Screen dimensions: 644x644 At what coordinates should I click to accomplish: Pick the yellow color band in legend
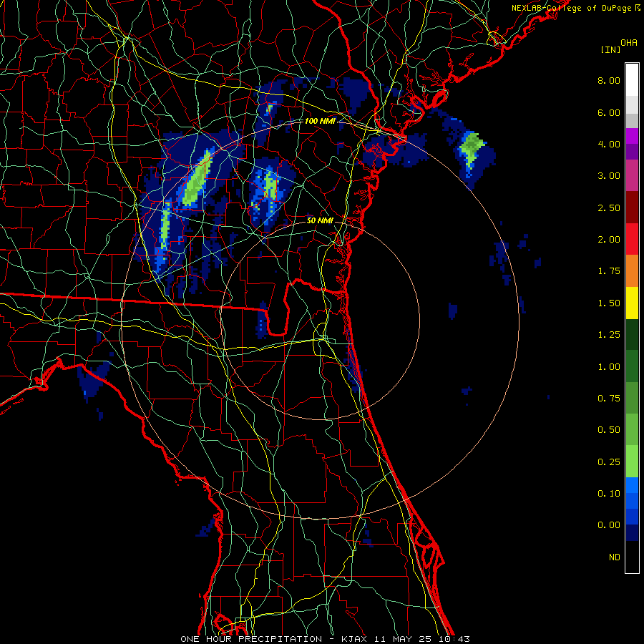632,303
